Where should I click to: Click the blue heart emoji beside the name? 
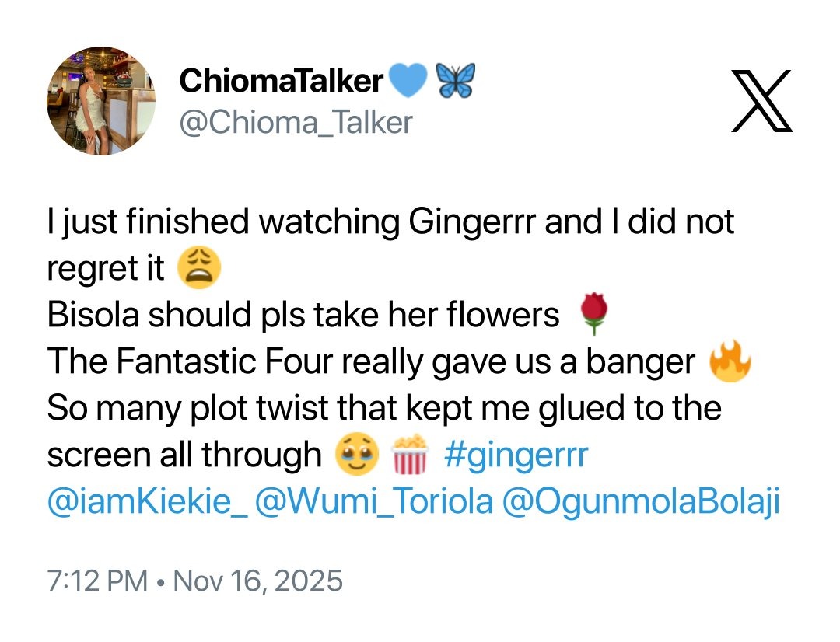pyautogui.click(x=407, y=81)
